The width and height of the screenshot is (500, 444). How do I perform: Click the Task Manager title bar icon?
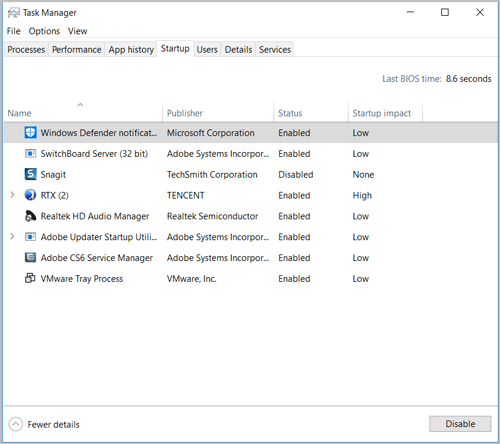(14, 13)
